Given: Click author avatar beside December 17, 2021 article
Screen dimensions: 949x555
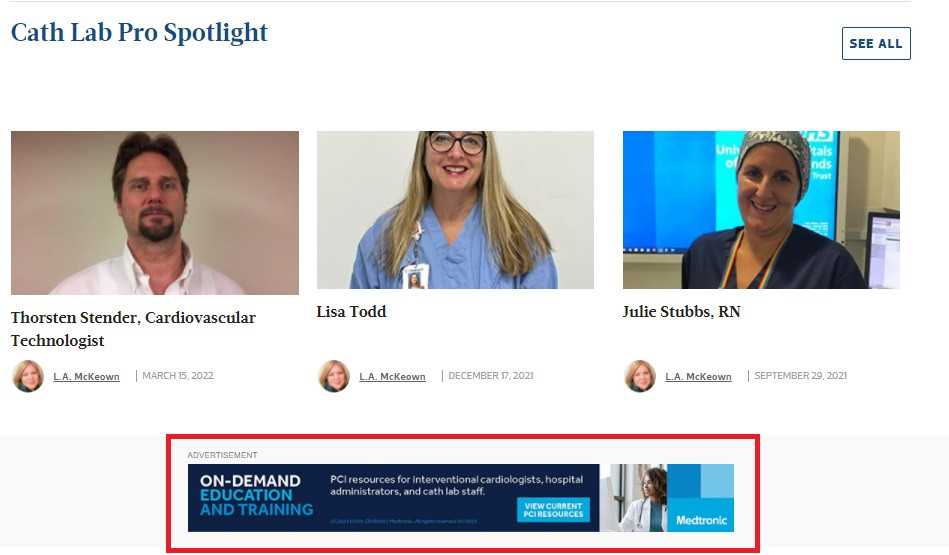Looking at the screenshot, I should (x=334, y=376).
